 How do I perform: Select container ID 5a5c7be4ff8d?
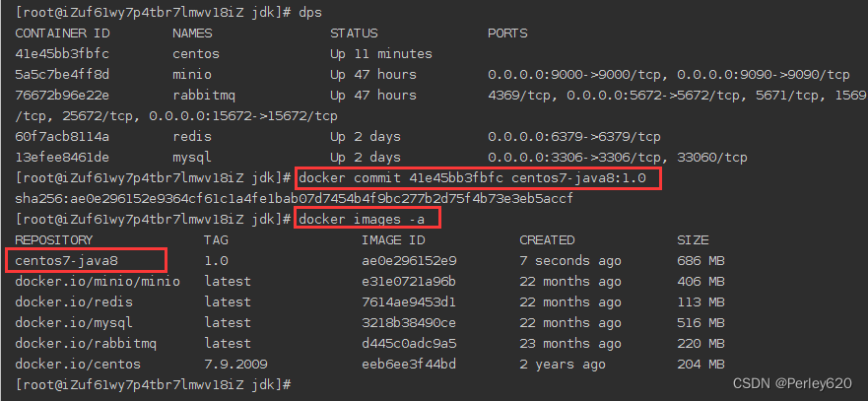tap(62, 75)
